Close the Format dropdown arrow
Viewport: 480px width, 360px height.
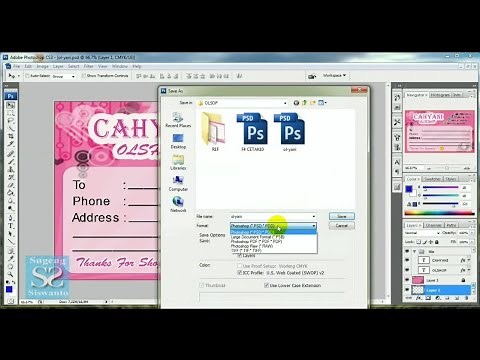point(313,226)
